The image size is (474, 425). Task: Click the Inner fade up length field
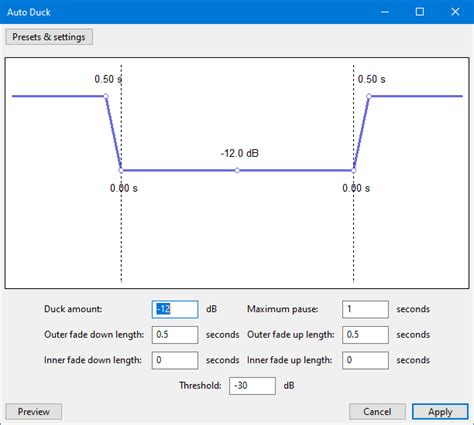click(365, 360)
